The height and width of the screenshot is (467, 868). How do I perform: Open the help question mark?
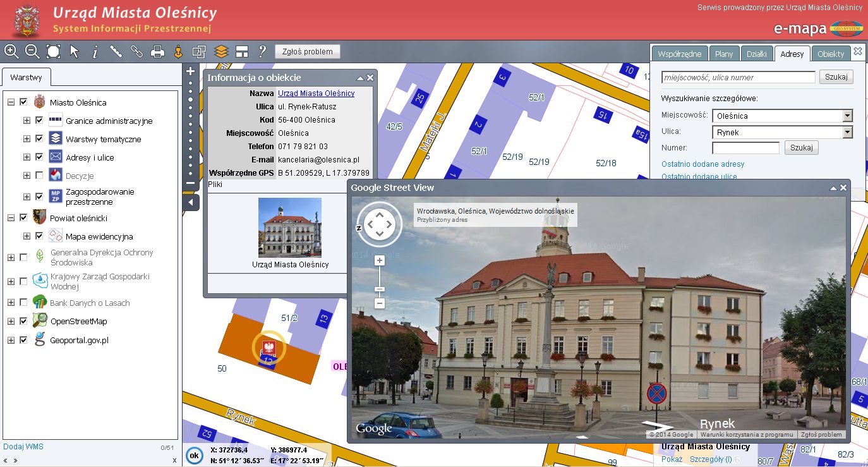click(262, 51)
